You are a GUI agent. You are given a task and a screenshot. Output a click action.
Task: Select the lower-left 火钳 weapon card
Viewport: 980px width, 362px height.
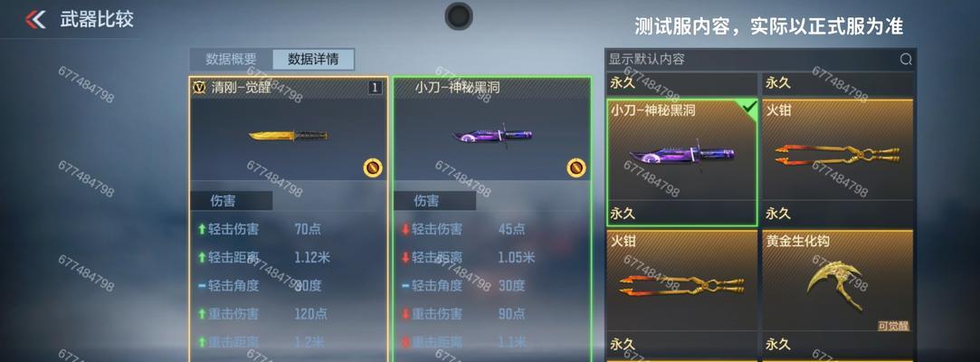(682, 292)
